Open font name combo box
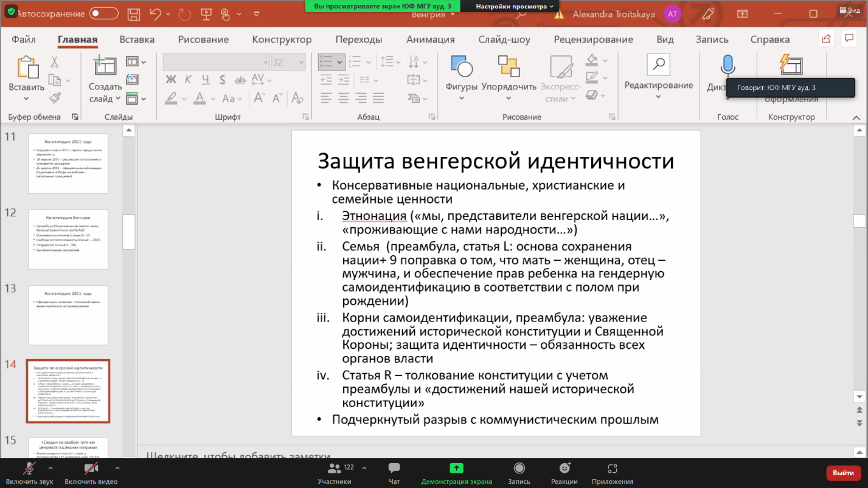868x488 pixels. (216, 62)
